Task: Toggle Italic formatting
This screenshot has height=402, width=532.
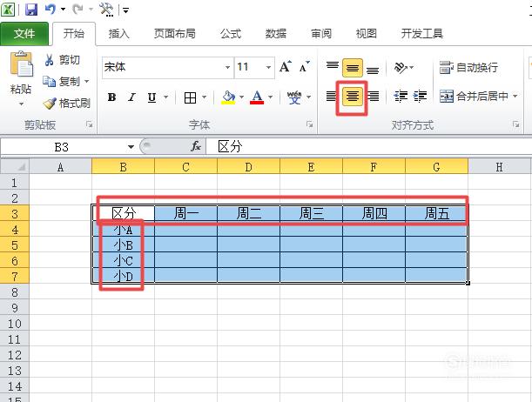Action: pyautogui.click(x=131, y=97)
